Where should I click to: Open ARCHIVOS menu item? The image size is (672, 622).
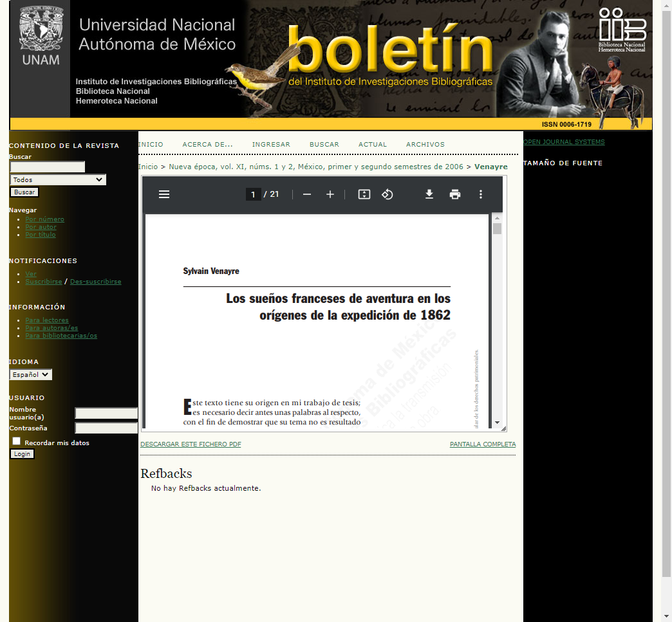coord(425,144)
